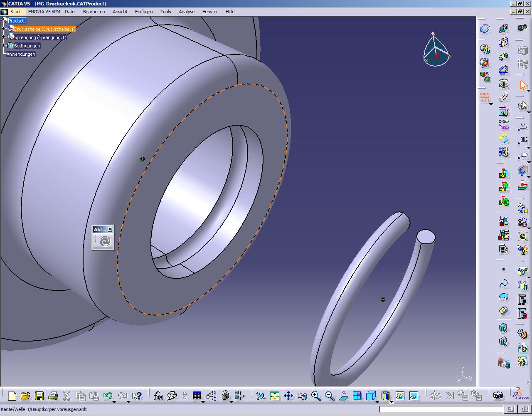532x416 pixels.
Task: Open the Undo history dropdown arrow
Action: [114, 401]
